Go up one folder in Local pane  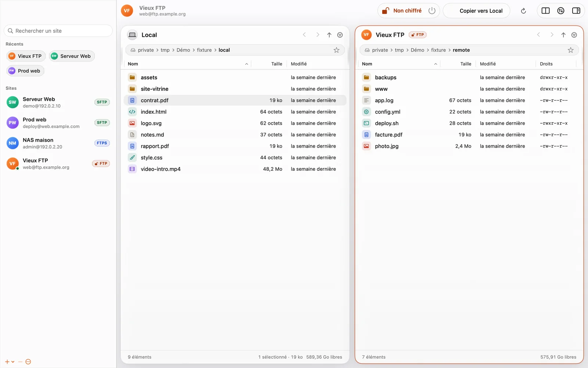point(329,35)
